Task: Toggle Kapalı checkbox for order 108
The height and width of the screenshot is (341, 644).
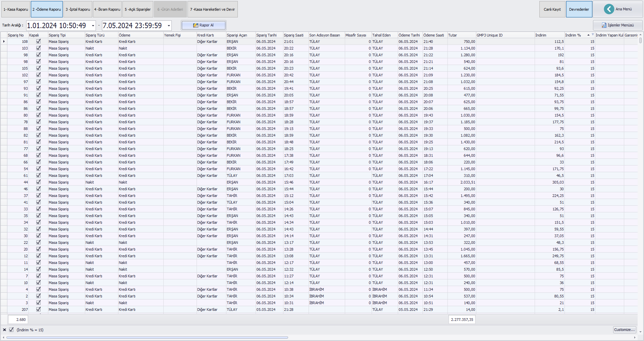Action: tap(38, 42)
